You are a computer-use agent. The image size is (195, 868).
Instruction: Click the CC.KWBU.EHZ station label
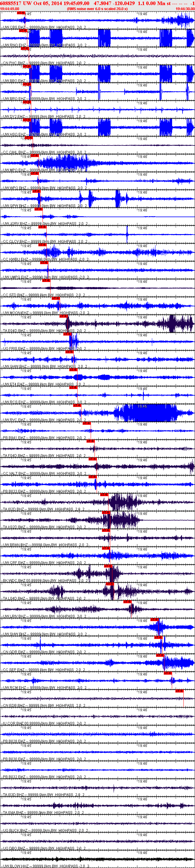pyautogui.click(x=15, y=259)
